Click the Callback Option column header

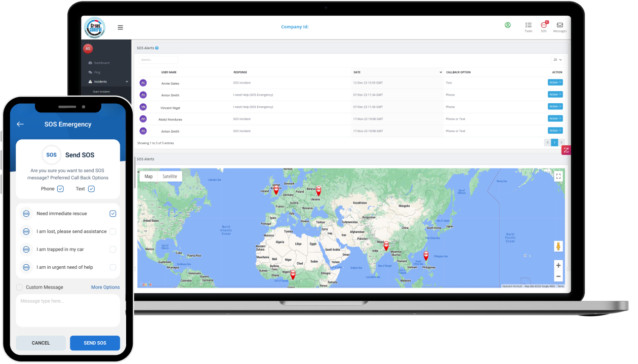[x=458, y=72]
